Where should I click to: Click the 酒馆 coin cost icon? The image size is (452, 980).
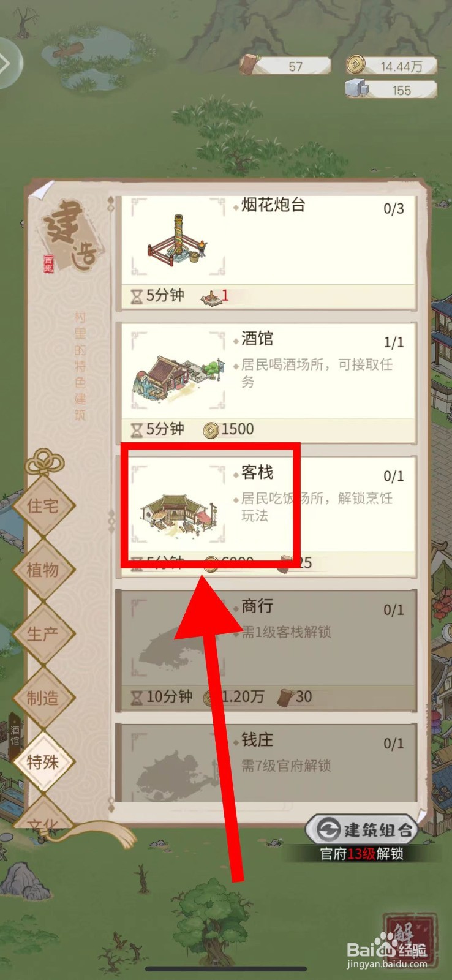(x=211, y=430)
